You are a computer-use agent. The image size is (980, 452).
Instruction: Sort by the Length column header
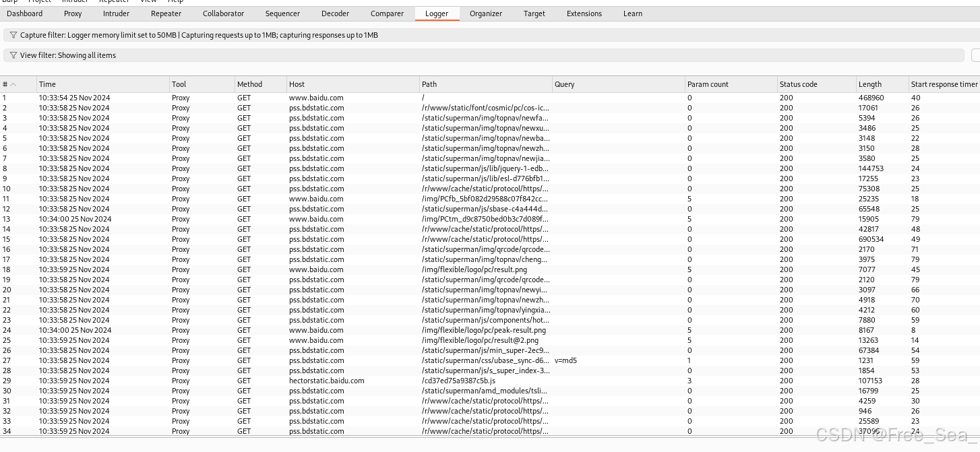882,84
